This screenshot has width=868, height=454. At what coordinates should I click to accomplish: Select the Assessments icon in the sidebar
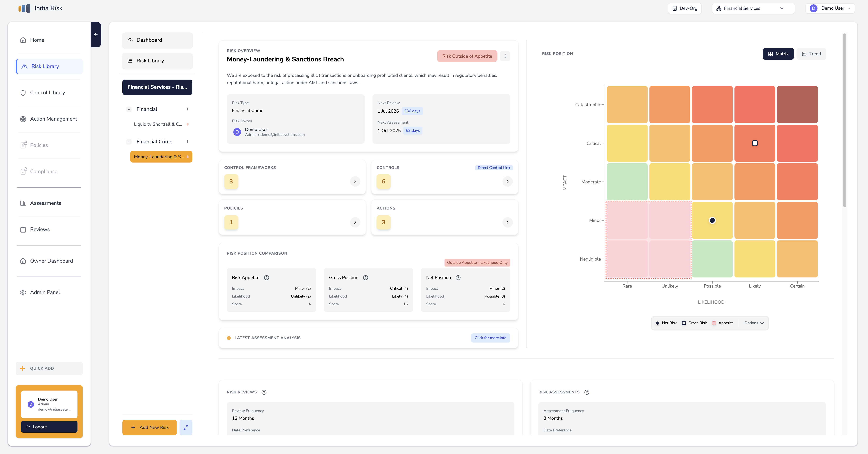[x=23, y=203]
